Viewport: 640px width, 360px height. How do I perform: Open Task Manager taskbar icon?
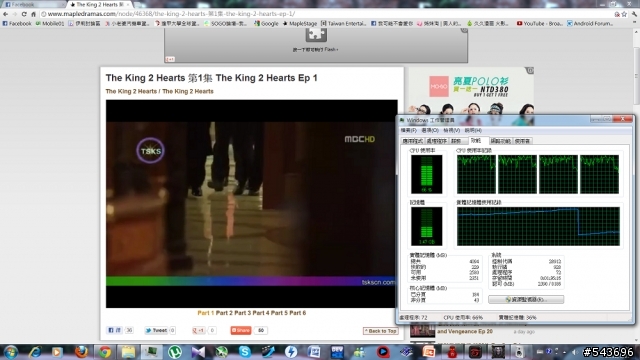click(x=151, y=352)
